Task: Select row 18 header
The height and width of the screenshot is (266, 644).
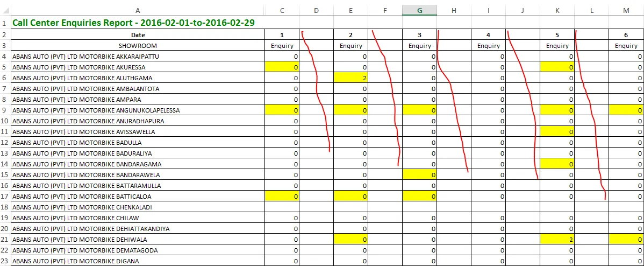Action: pyautogui.click(x=5, y=207)
